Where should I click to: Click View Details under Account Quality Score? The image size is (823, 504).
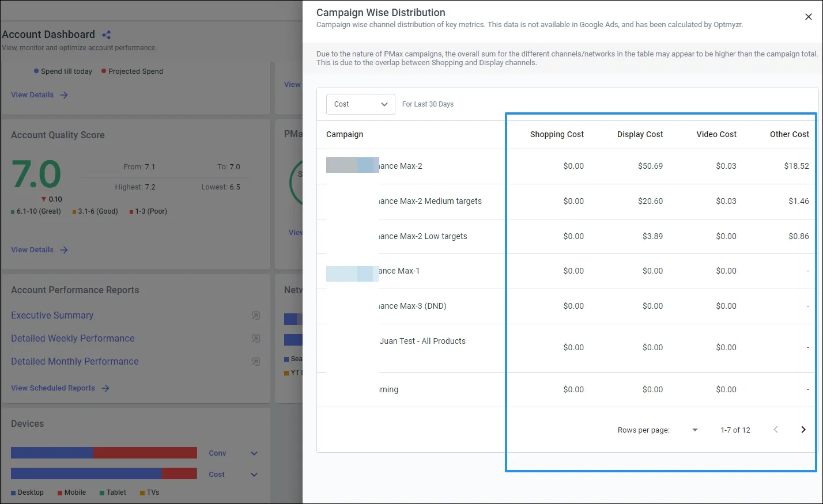(x=32, y=250)
